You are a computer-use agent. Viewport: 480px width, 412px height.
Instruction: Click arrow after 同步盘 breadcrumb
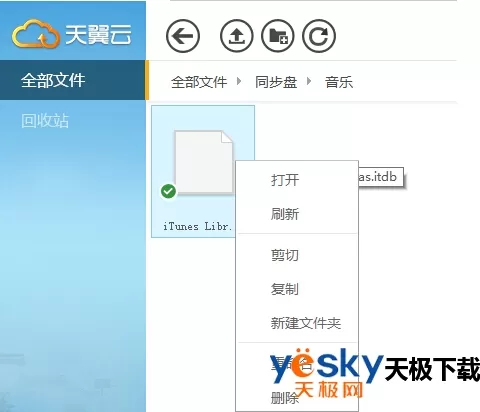tap(309, 81)
